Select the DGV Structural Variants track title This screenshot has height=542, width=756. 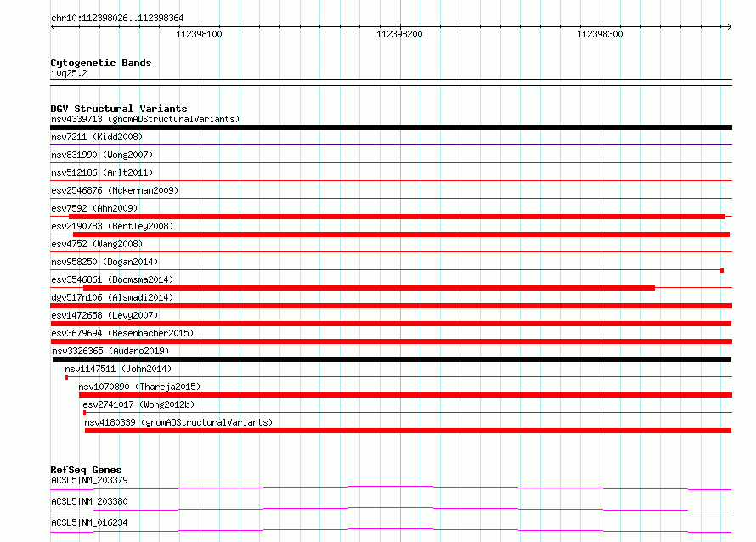[x=119, y=109]
